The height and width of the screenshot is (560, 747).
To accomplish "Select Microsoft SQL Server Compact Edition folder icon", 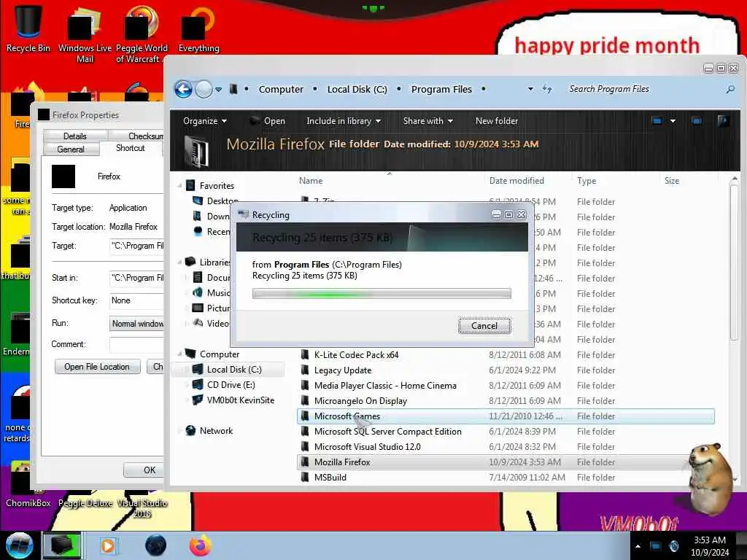I will pos(305,432).
